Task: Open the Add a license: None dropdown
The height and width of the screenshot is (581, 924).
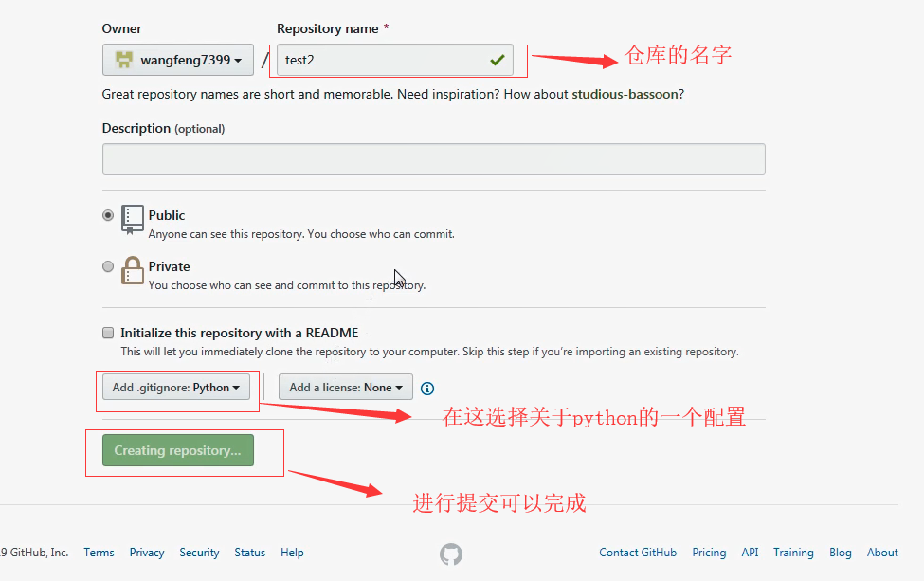Action: tap(345, 387)
